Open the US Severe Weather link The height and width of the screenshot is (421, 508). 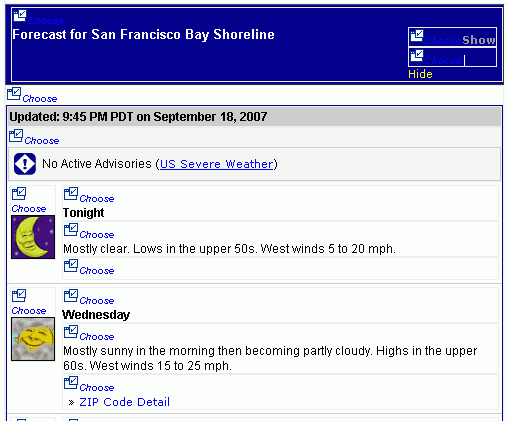[x=217, y=164]
